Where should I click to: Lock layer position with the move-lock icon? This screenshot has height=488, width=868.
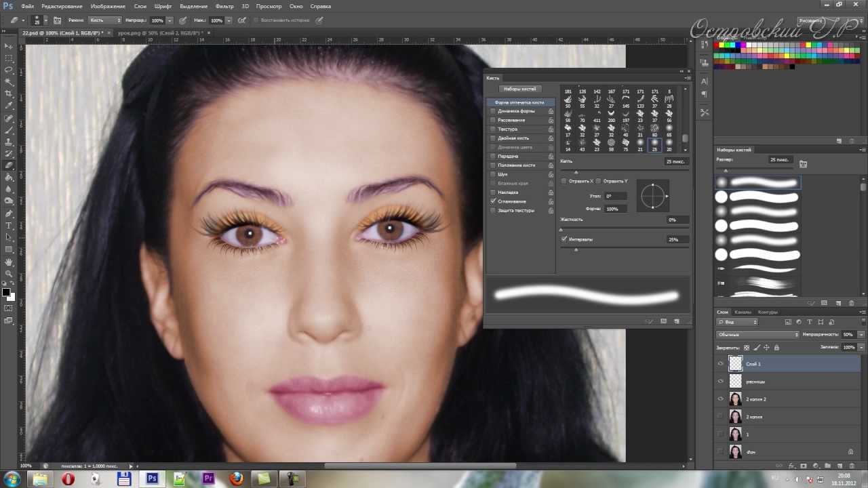click(767, 348)
